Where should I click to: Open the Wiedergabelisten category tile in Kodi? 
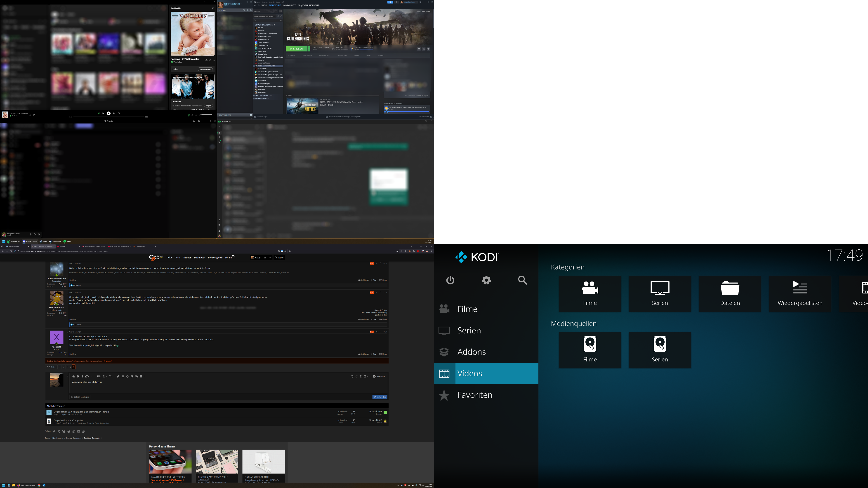(800, 294)
